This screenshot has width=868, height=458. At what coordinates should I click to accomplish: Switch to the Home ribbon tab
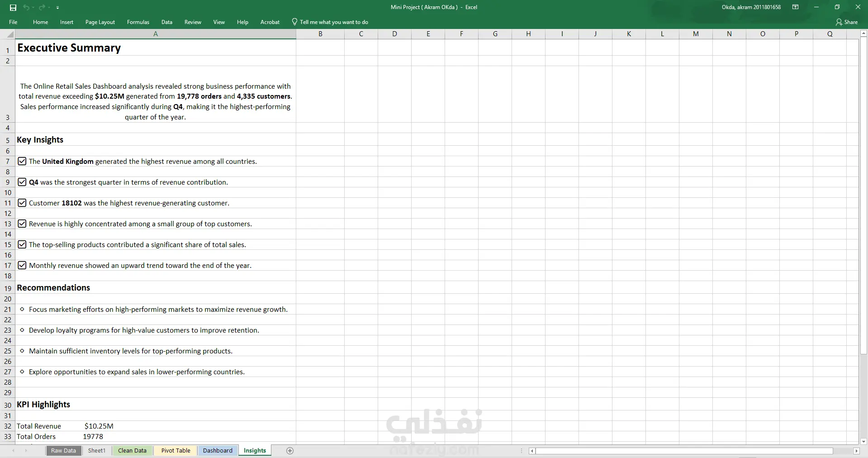tap(40, 22)
